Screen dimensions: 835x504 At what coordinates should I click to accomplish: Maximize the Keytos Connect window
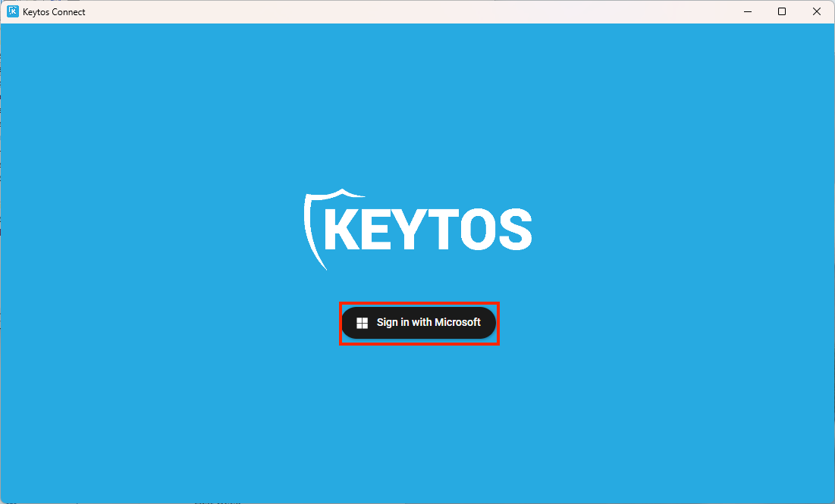pyautogui.click(x=782, y=11)
